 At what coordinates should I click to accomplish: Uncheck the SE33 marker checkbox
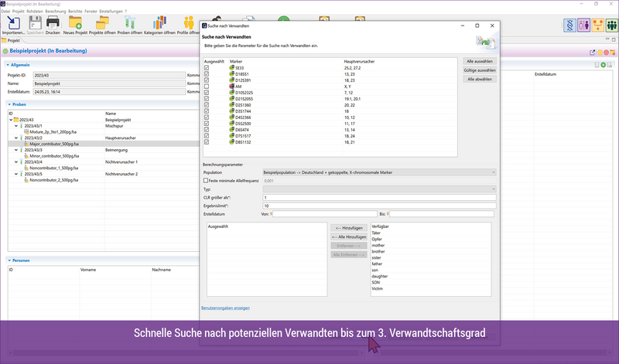207,68
